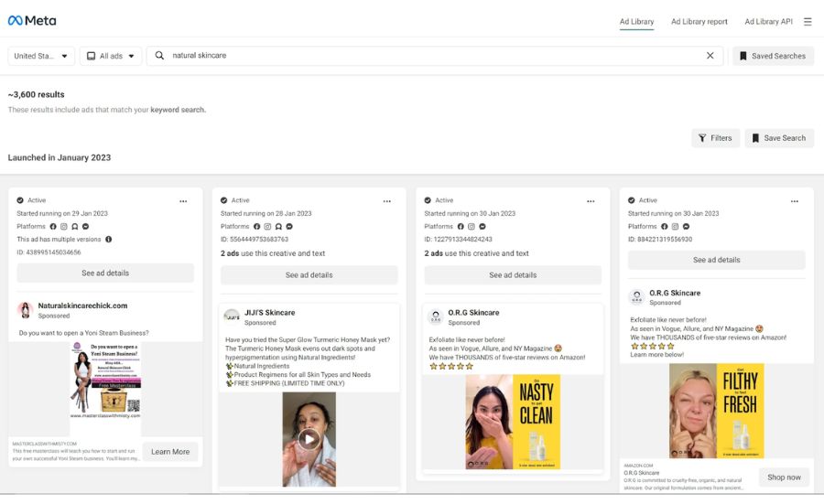
Task: Click O.R.G avatar on Filthy Fresh ad
Action: point(636,297)
